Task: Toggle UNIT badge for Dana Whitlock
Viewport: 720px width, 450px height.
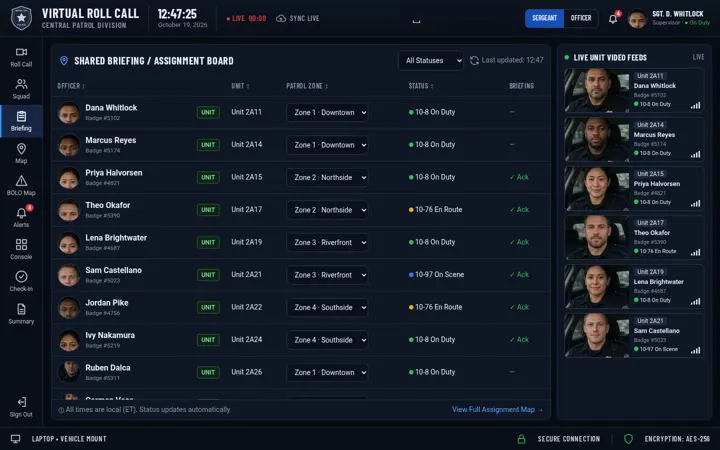Action: pos(208,112)
